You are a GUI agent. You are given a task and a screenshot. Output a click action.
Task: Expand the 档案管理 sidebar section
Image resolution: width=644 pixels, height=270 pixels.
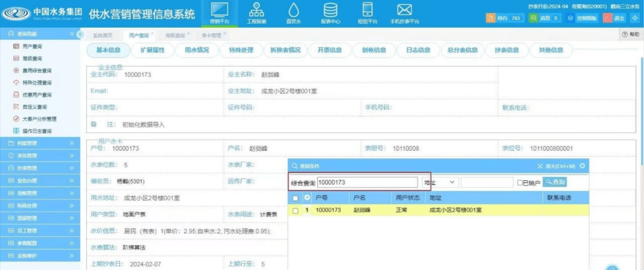point(40,143)
